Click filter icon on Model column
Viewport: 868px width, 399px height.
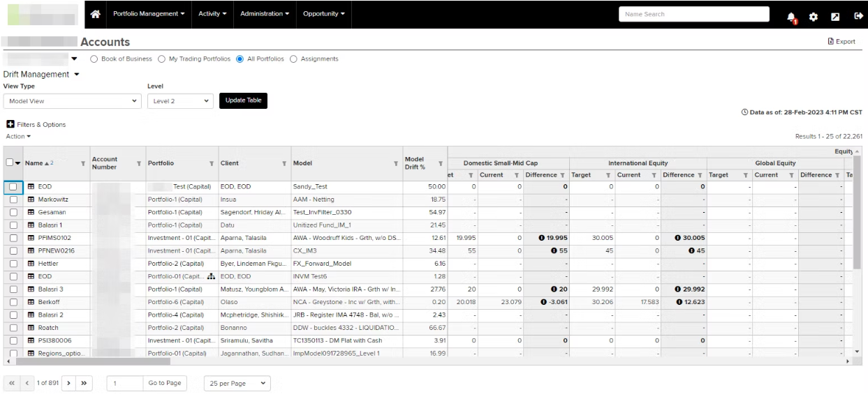tap(397, 163)
